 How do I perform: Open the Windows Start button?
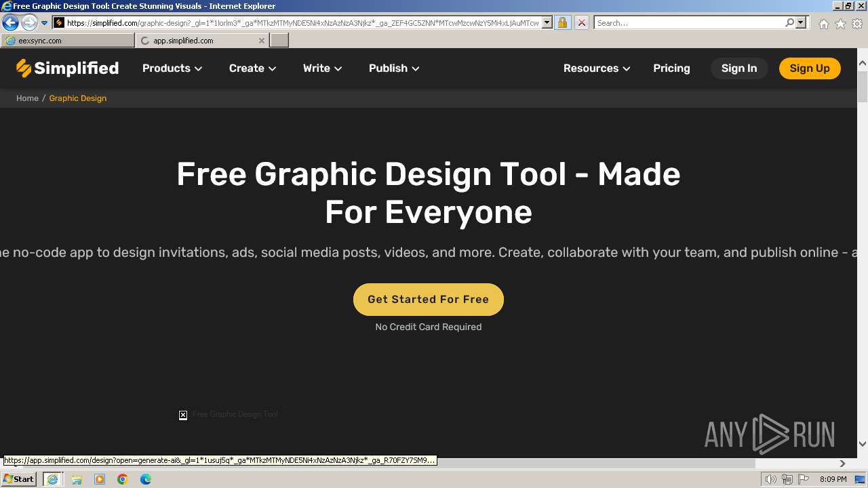click(x=19, y=479)
